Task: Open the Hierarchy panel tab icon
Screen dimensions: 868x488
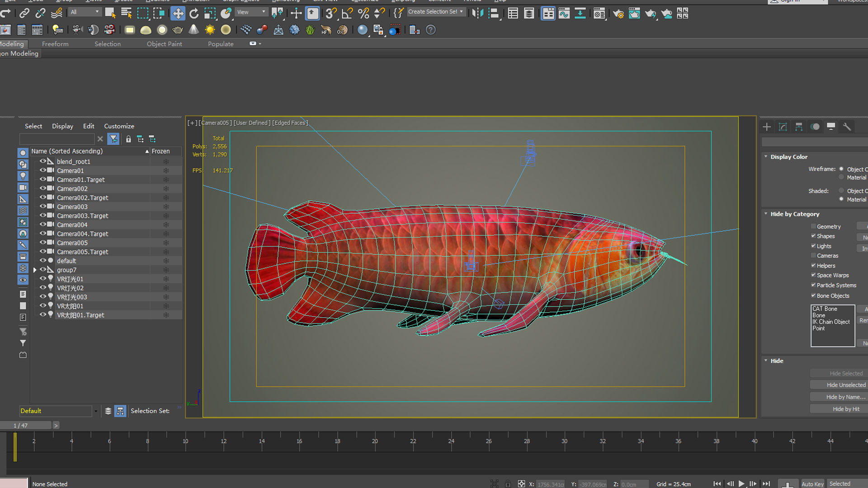Action: (x=799, y=127)
